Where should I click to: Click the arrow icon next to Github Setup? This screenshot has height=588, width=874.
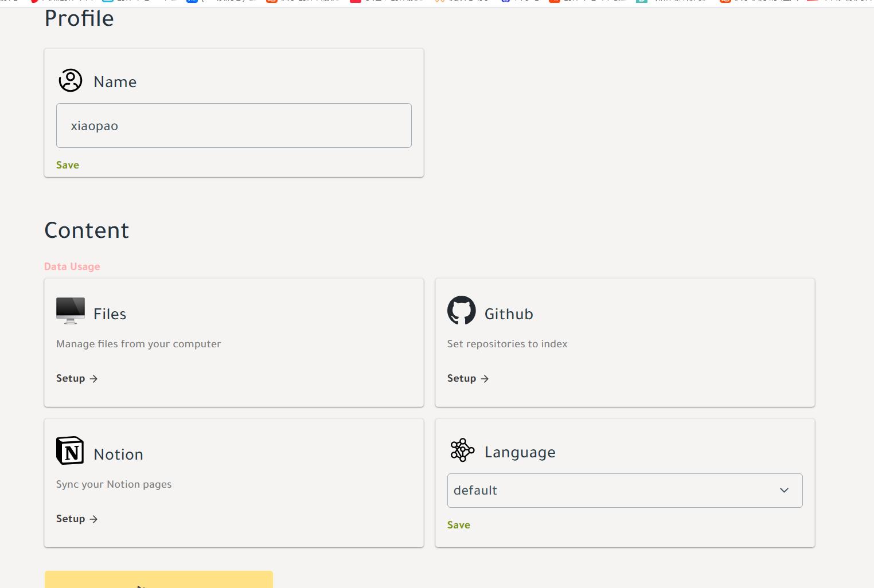(x=485, y=379)
